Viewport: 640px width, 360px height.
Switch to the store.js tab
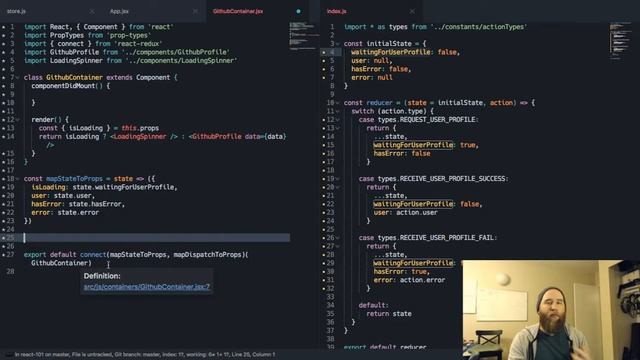[16, 11]
